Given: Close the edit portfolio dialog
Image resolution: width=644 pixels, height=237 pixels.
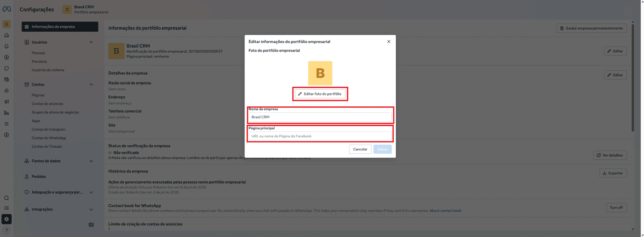Looking at the screenshot, I should tap(389, 41).
